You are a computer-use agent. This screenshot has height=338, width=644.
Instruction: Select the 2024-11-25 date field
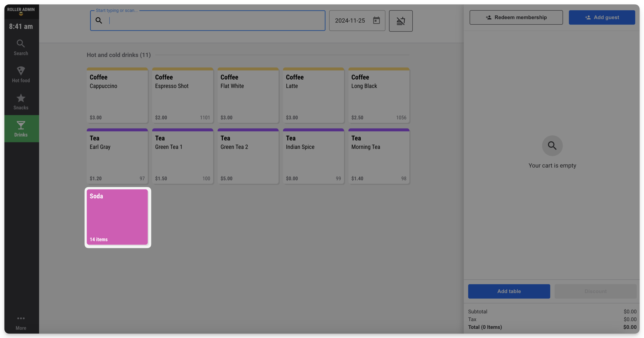click(x=357, y=20)
